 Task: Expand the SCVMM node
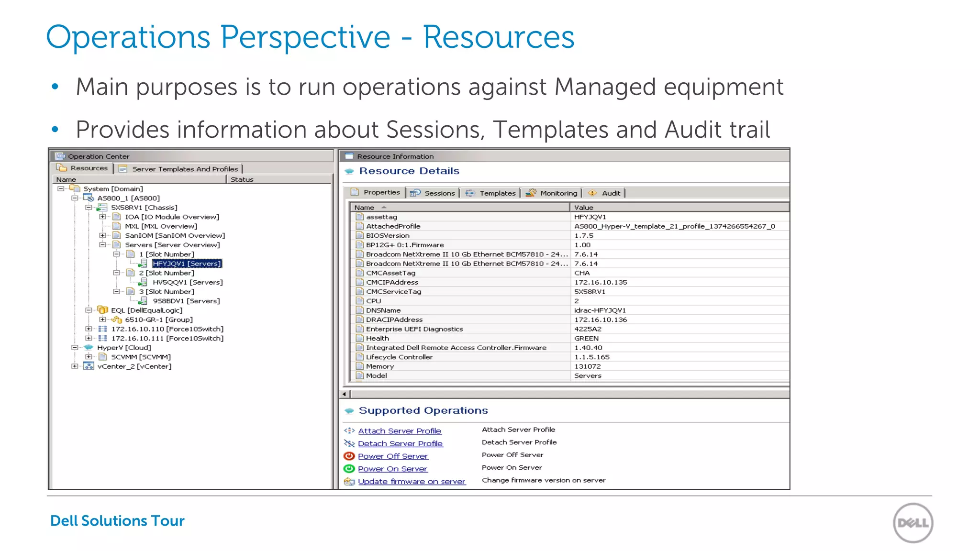(x=89, y=357)
